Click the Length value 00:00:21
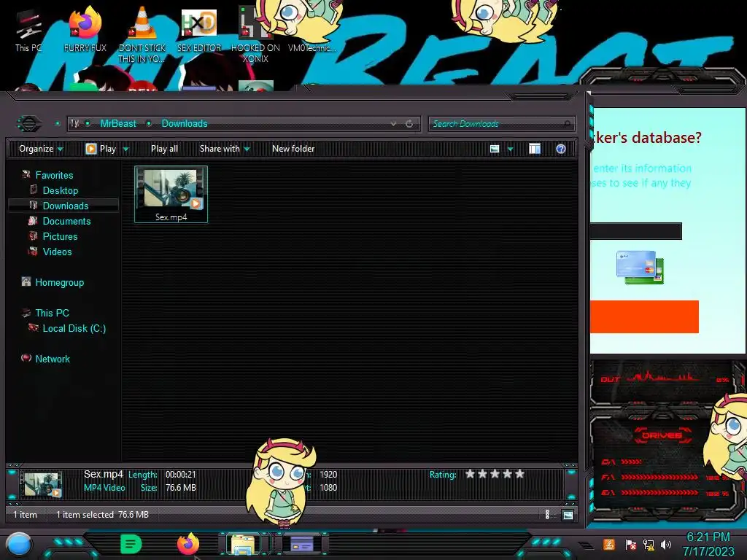Image resolution: width=747 pixels, height=560 pixels. [x=181, y=474]
